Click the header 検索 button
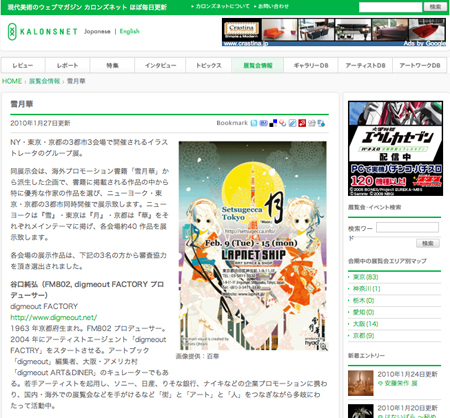450x418 pixels. click(435, 7)
